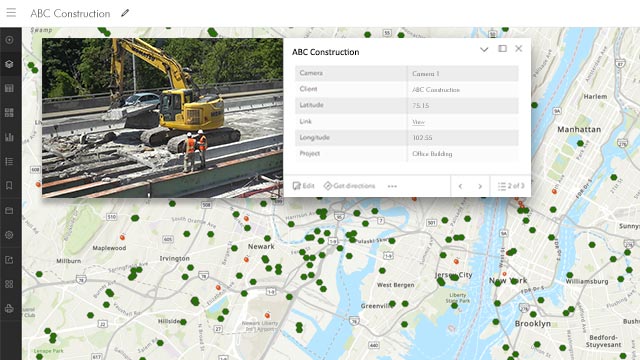Go to next feature in pop-up
The image size is (640, 360).
coord(480,186)
